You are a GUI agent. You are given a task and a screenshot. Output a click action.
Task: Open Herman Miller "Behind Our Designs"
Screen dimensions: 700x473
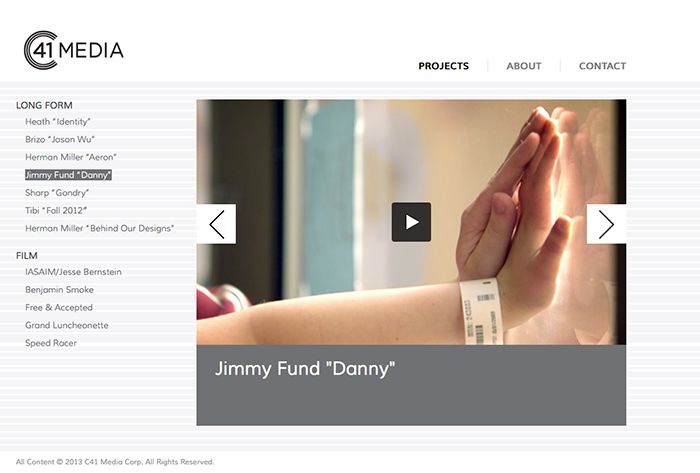click(x=99, y=228)
